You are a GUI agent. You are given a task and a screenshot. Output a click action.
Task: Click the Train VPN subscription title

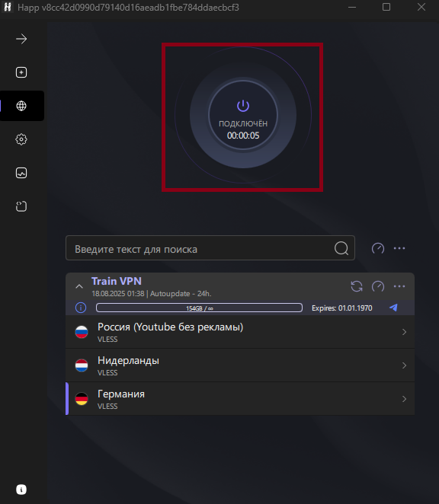click(x=117, y=281)
